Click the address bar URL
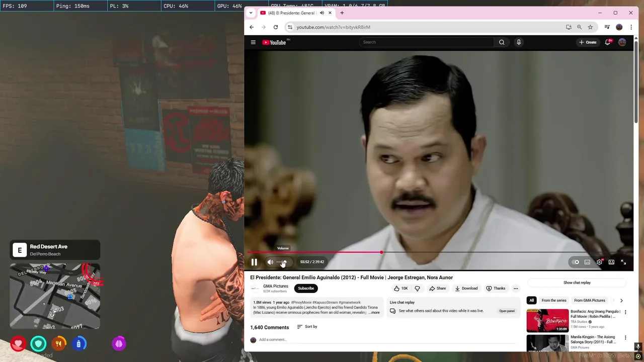This screenshot has height=362, width=644. pos(334,27)
